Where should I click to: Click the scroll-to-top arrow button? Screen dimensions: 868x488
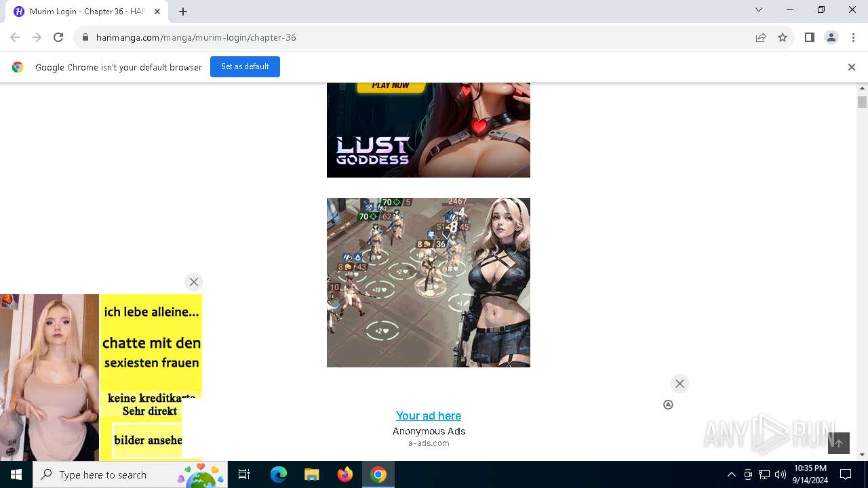pos(839,443)
